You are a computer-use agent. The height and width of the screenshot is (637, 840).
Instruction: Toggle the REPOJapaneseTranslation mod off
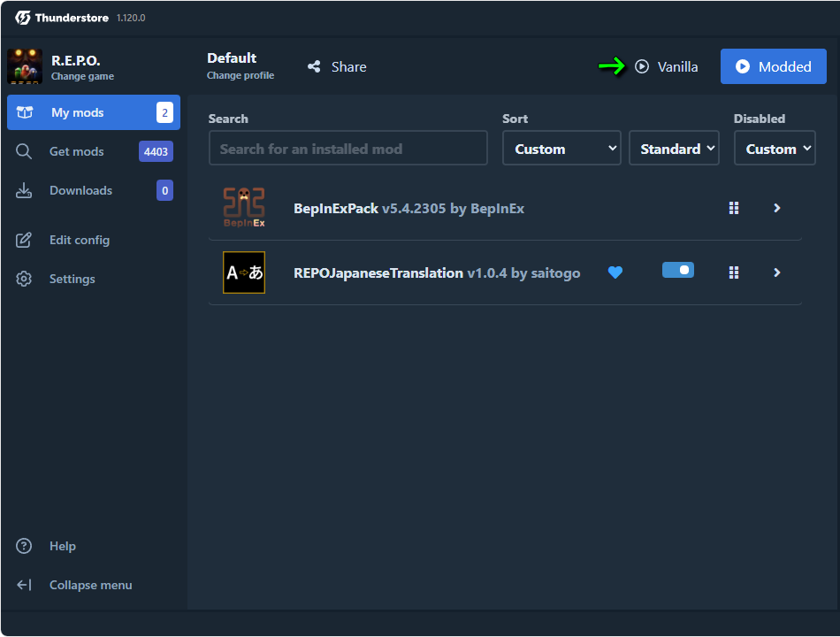[678, 270]
